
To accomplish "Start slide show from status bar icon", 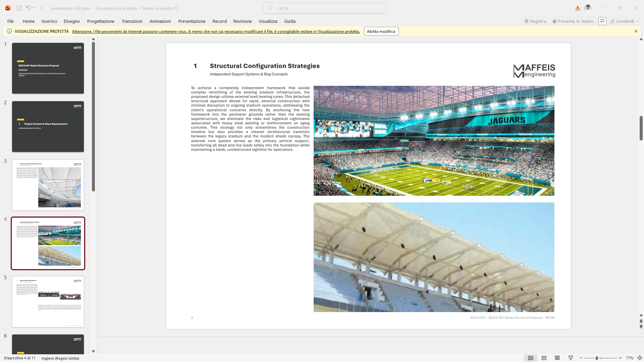I will click(571, 358).
